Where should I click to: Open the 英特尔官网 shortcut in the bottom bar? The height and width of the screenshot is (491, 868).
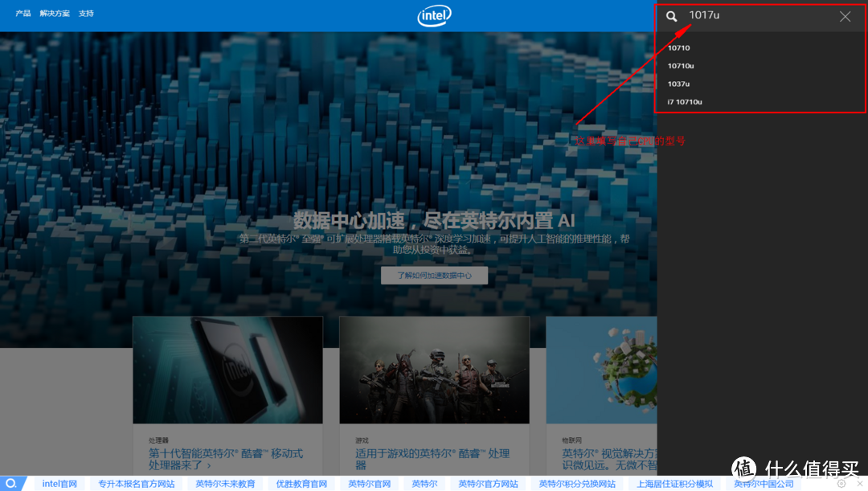[369, 484]
